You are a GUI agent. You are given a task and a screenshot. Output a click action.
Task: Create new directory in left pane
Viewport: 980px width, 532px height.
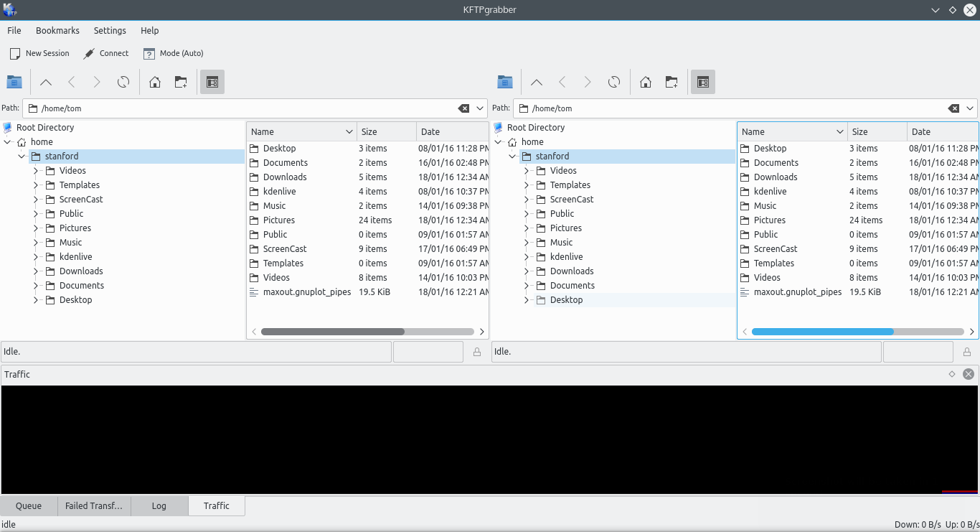tap(181, 83)
